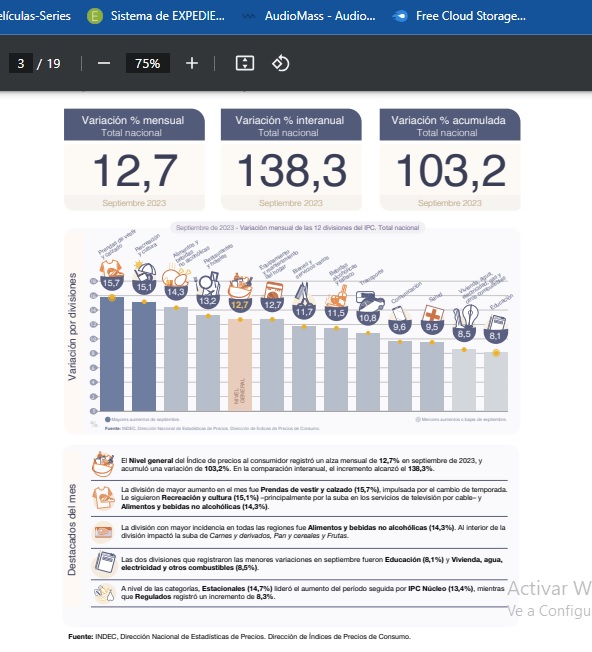Click the zoom out minus button
Screen dimensions: 592x652
[104, 64]
